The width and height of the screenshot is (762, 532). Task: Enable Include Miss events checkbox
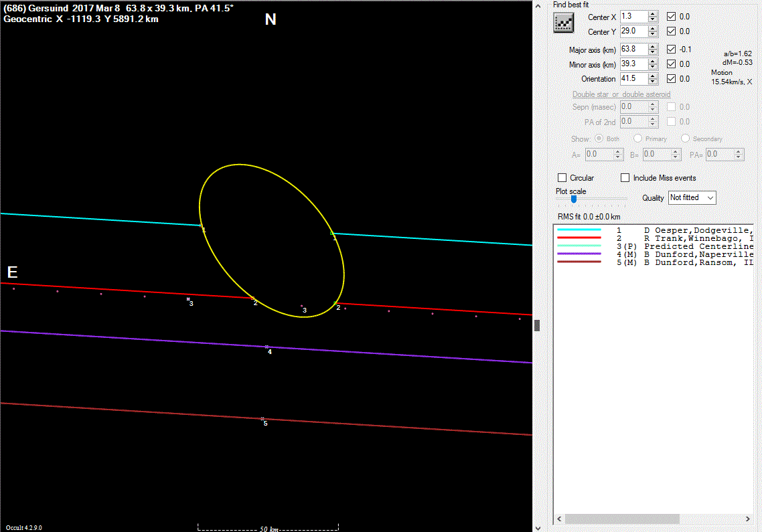point(625,178)
